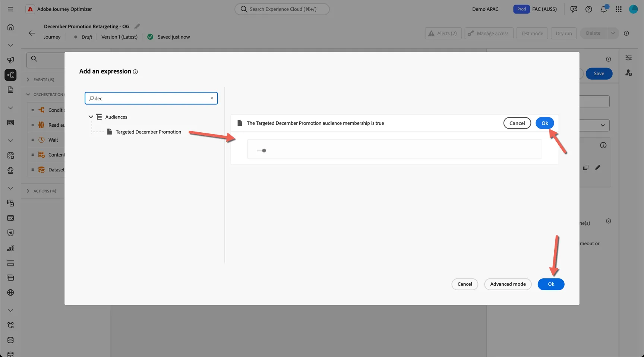The width and height of the screenshot is (644, 357).
Task: Expand the ACTIONS (14) section
Action: click(28, 191)
